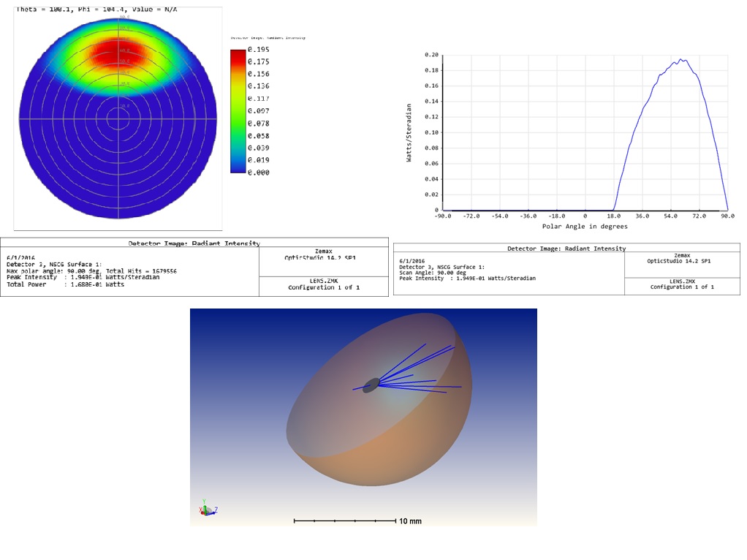
Task: Select the gray detector disk inside the hemisphere
Action: 373,384
